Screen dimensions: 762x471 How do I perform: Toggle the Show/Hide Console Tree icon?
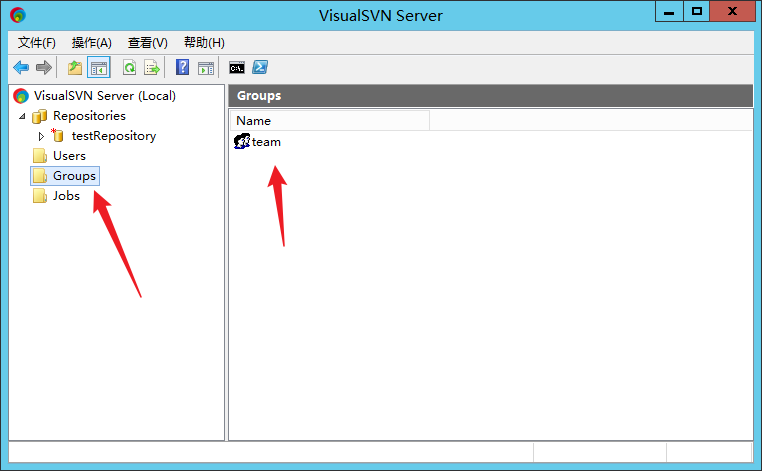[x=99, y=68]
